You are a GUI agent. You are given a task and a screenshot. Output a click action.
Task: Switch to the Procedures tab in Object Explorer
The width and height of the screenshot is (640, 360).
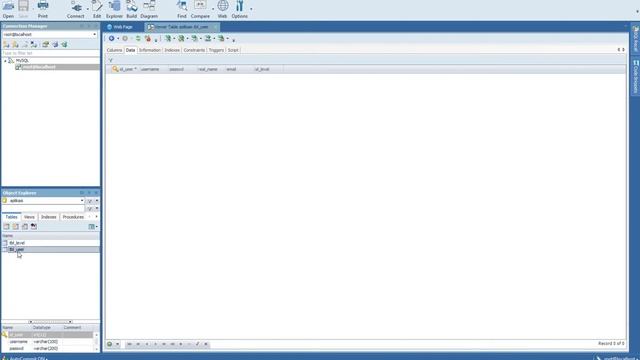pos(73,217)
